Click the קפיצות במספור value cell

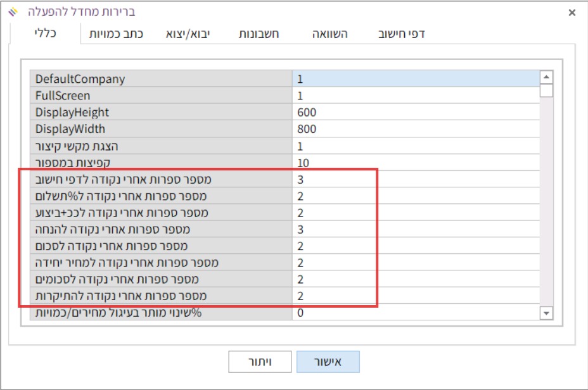(415, 163)
